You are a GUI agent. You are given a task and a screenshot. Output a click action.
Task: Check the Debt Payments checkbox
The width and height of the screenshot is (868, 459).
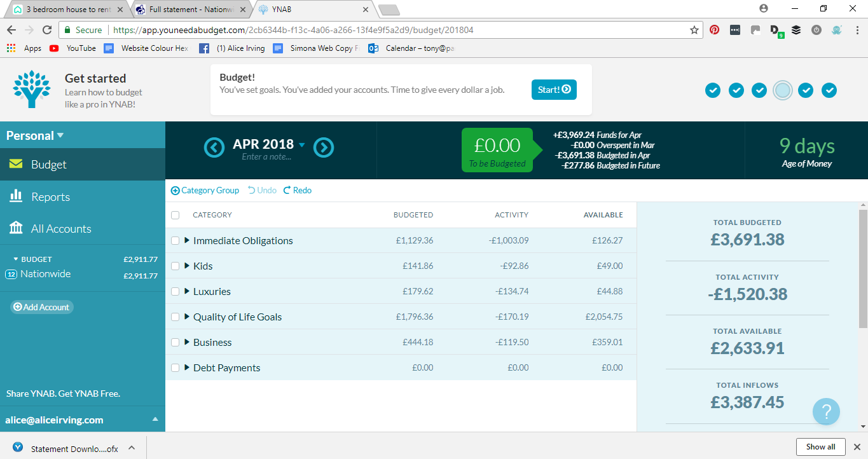[x=176, y=368]
